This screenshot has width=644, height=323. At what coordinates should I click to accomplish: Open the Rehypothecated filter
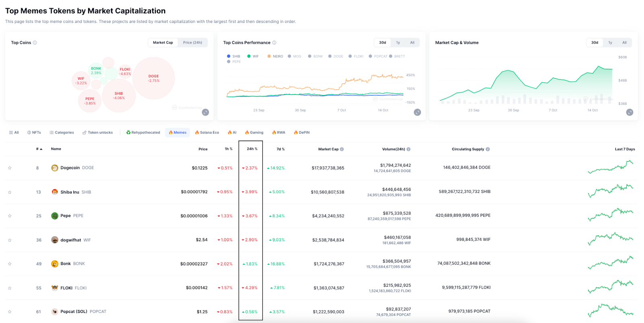[x=143, y=133]
